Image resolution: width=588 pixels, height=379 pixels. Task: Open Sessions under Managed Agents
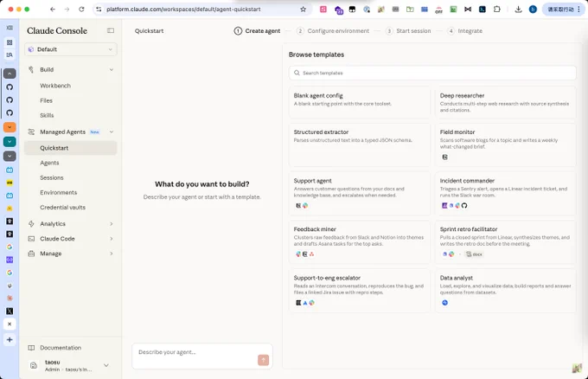click(52, 177)
